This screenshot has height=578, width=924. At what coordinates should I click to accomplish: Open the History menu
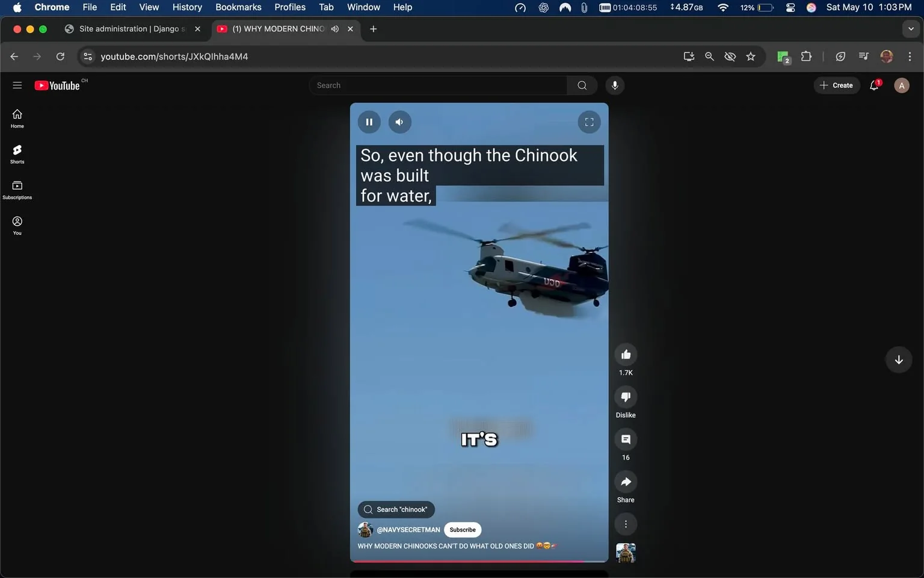[x=187, y=7]
